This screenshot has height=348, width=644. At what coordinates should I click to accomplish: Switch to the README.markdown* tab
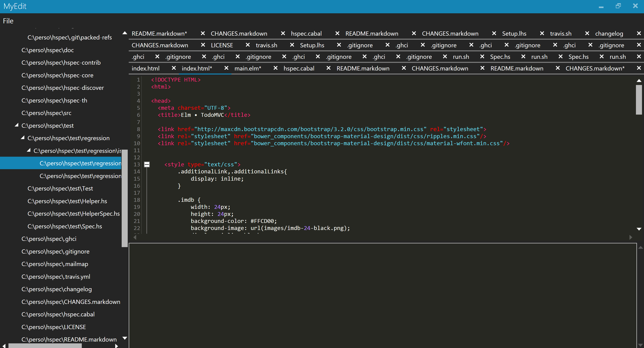pyautogui.click(x=159, y=33)
